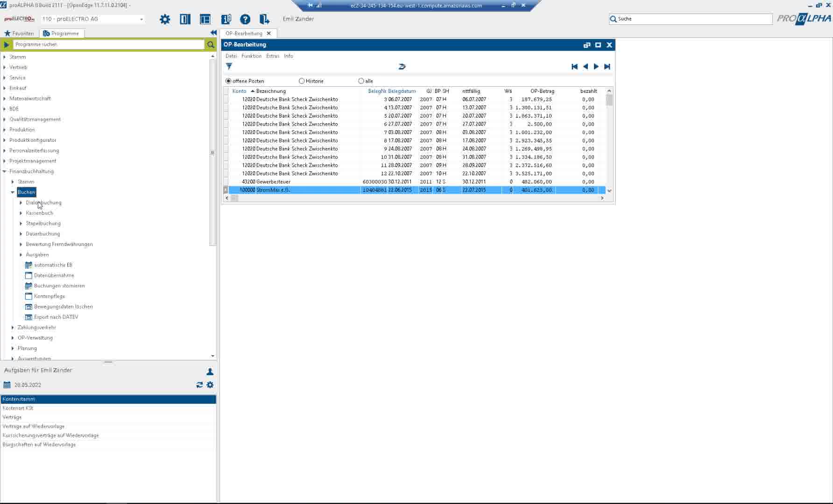The width and height of the screenshot is (833, 504).
Task: Go to previous record arrow
Action: click(586, 66)
